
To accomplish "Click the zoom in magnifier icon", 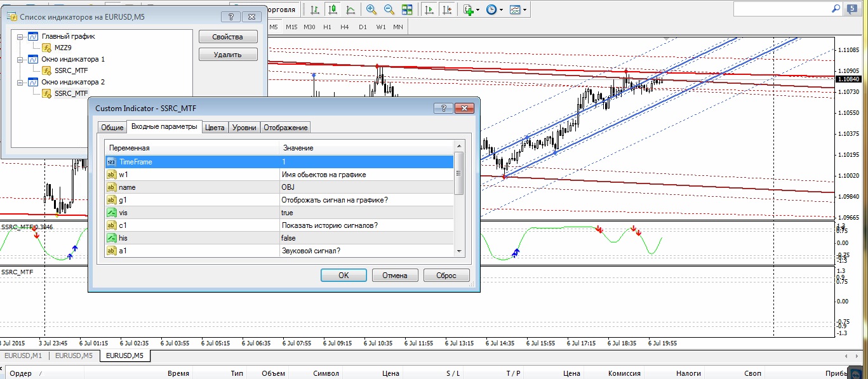I will 371,10.
